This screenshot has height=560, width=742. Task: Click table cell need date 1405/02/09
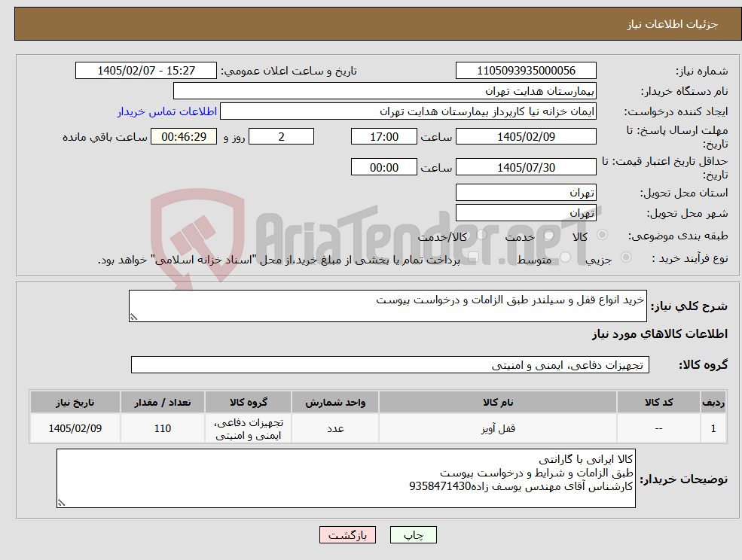pos(75,428)
